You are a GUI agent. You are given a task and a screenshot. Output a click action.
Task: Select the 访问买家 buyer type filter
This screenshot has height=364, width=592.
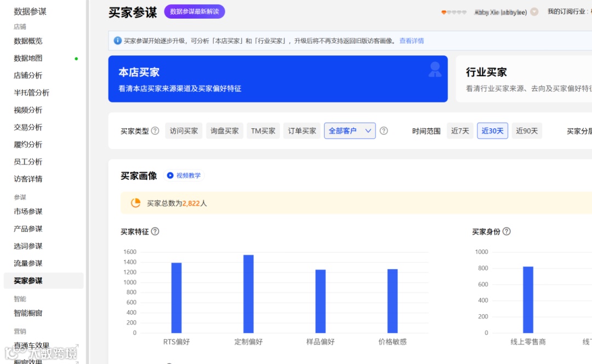pos(184,130)
